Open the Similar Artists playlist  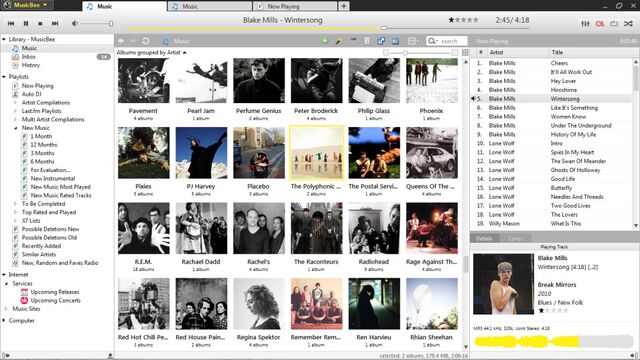tap(39, 254)
